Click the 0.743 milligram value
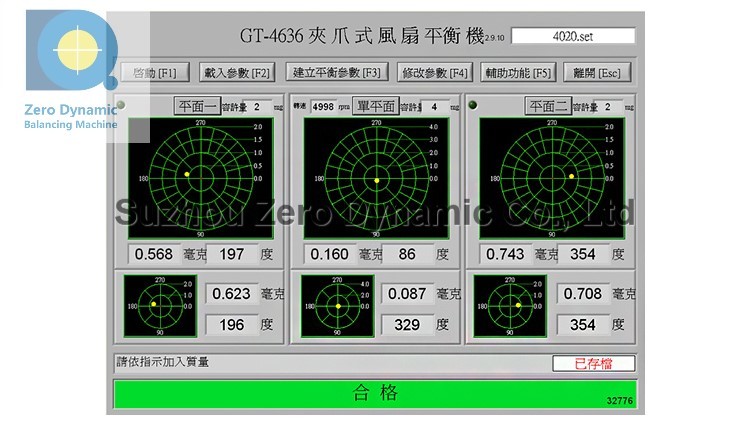 point(506,254)
